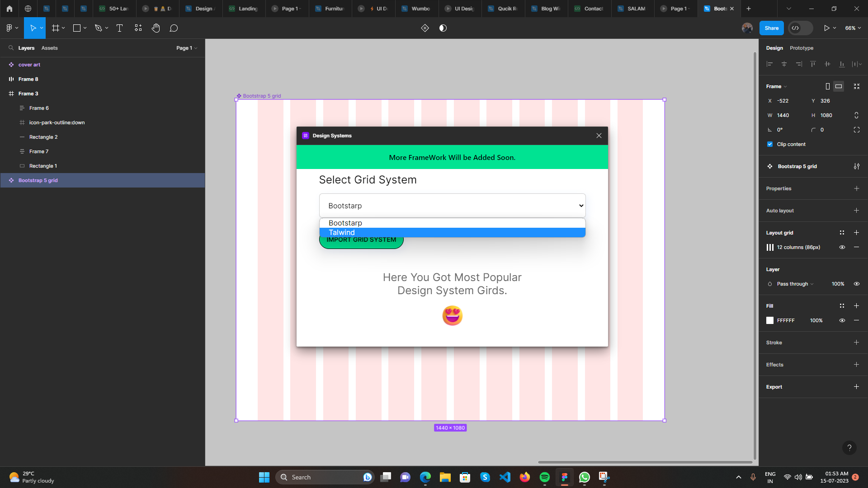
Task: Click the 12 columns grid settings icon
Action: [x=770, y=247]
